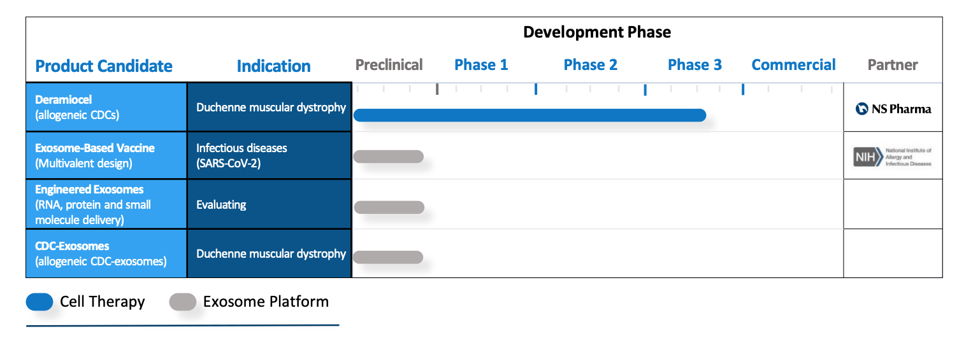Click the Exosome-Based Vaccine gray progress bar
This screenshot has width=980, height=350.
[x=388, y=157]
